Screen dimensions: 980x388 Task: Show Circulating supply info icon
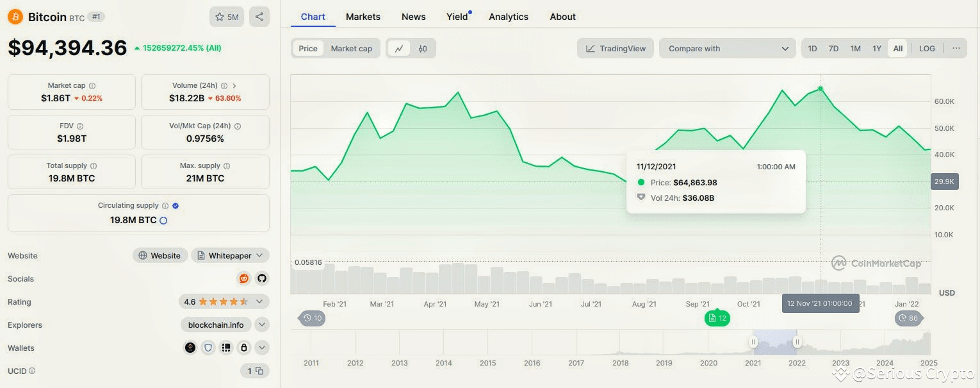(x=165, y=206)
